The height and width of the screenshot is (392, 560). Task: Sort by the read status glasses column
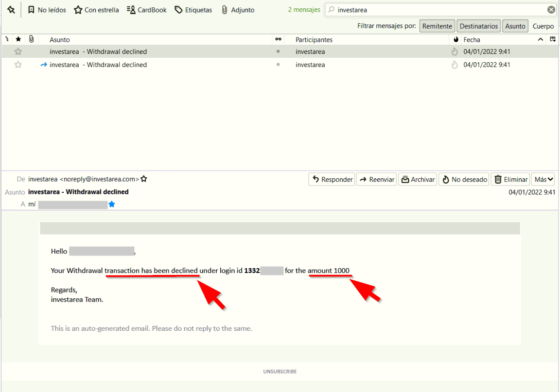pos(278,39)
